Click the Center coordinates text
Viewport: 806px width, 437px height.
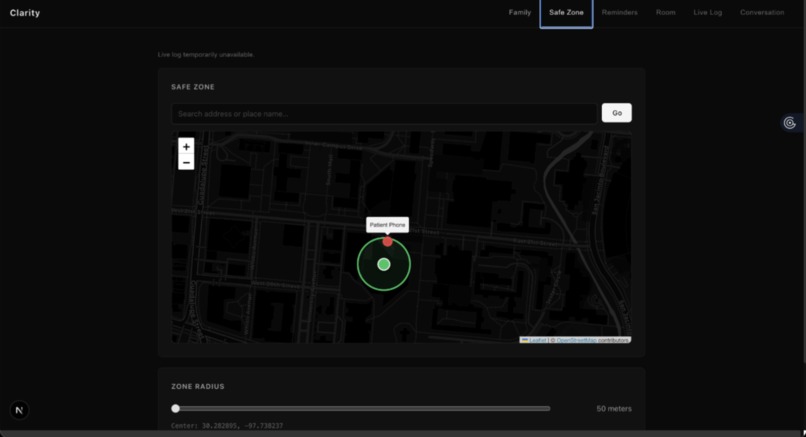227,426
